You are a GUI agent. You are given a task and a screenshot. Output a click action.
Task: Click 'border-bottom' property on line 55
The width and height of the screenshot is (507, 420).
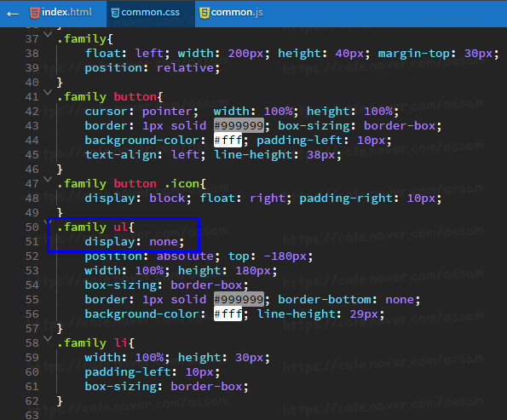[x=325, y=299]
